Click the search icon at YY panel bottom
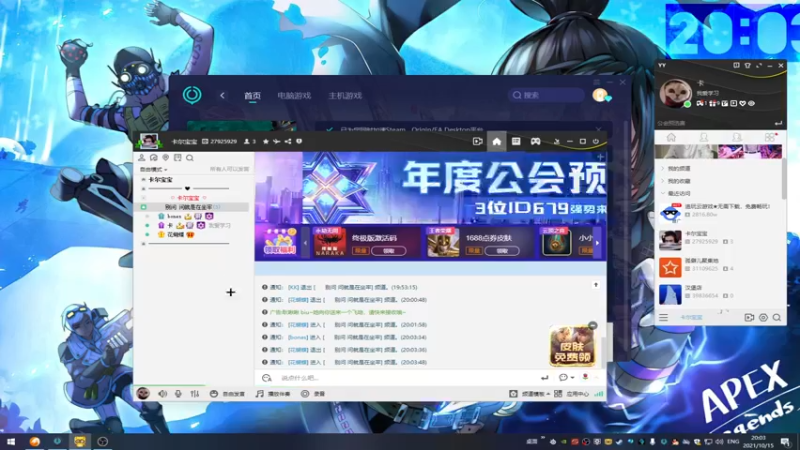Screen dimensions: 800x450 tap(777, 317)
